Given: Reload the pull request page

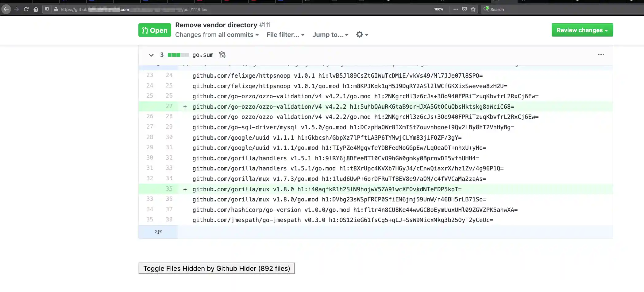Looking at the screenshot, I should pyautogui.click(x=26, y=9).
